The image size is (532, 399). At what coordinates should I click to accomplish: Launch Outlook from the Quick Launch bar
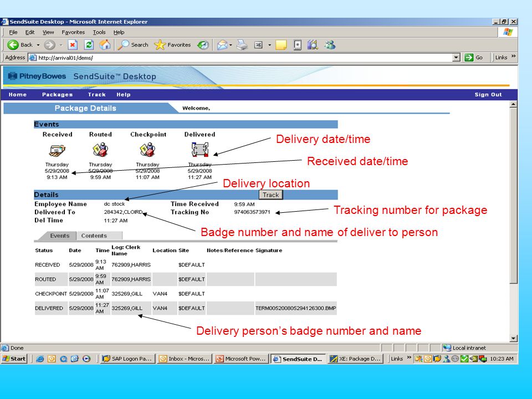click(52, 359)
